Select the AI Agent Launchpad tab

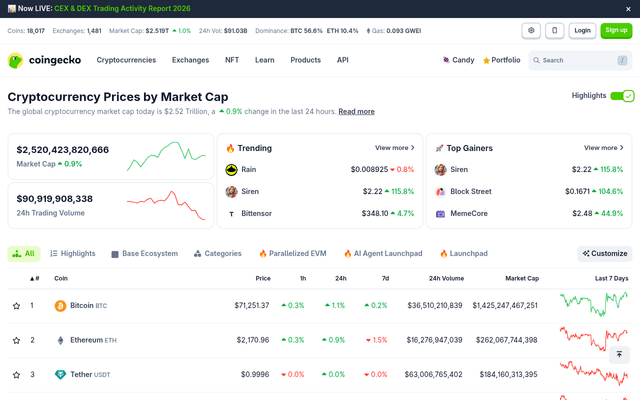383,254
